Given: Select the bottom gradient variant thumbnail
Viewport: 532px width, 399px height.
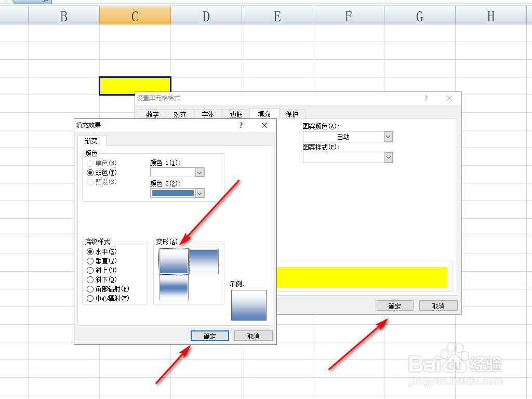Looking at the screenshot, I should (173, 287).
